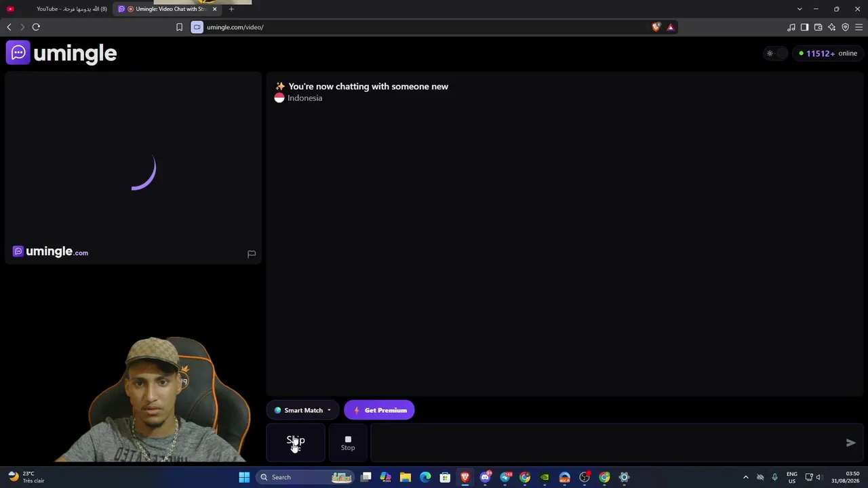Open Settings gear from the taskbar
868x488 pixels.
(x=625, y=477)
